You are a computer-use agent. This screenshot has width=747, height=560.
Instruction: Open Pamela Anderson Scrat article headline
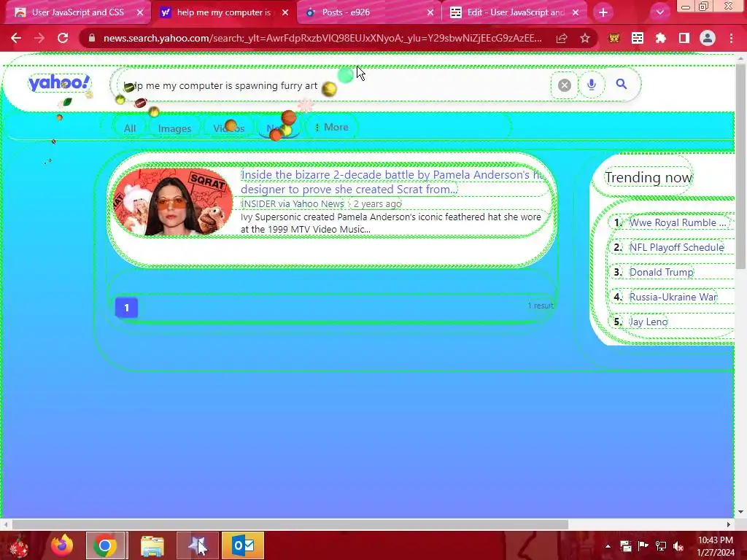click(x=392, y=182)
